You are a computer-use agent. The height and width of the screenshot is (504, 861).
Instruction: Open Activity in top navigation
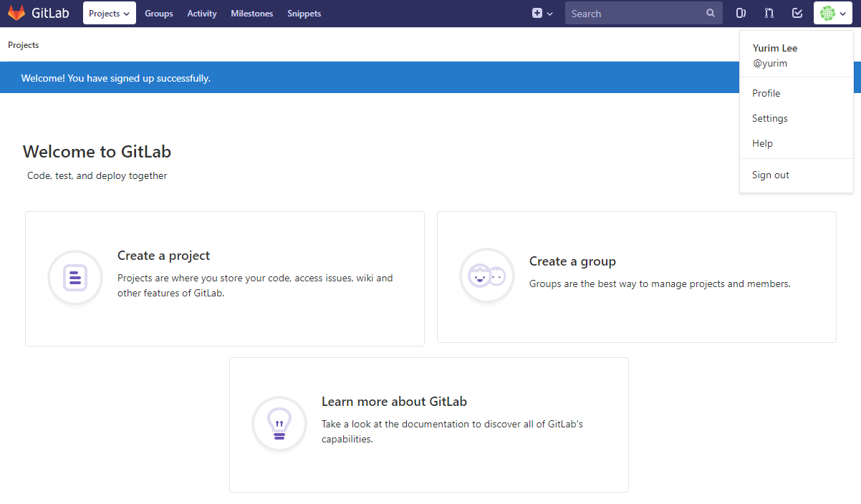202,14
